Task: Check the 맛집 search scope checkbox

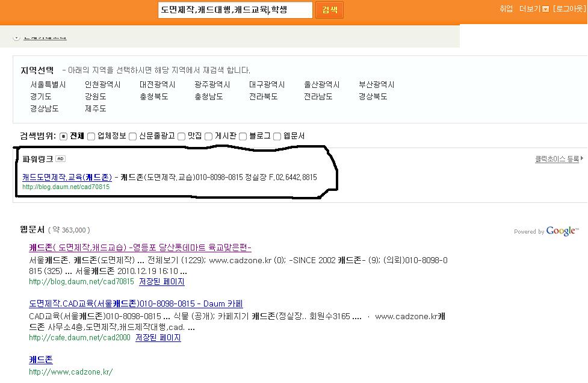Action: click(x=181, y=137)
